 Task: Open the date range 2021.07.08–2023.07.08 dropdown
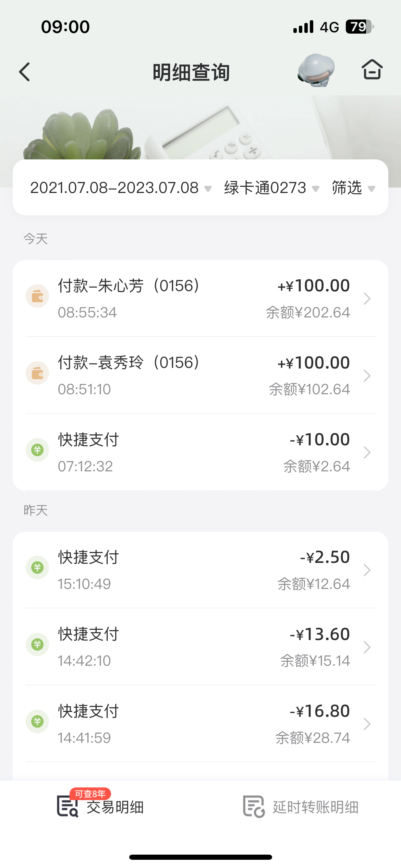point(121,188)
